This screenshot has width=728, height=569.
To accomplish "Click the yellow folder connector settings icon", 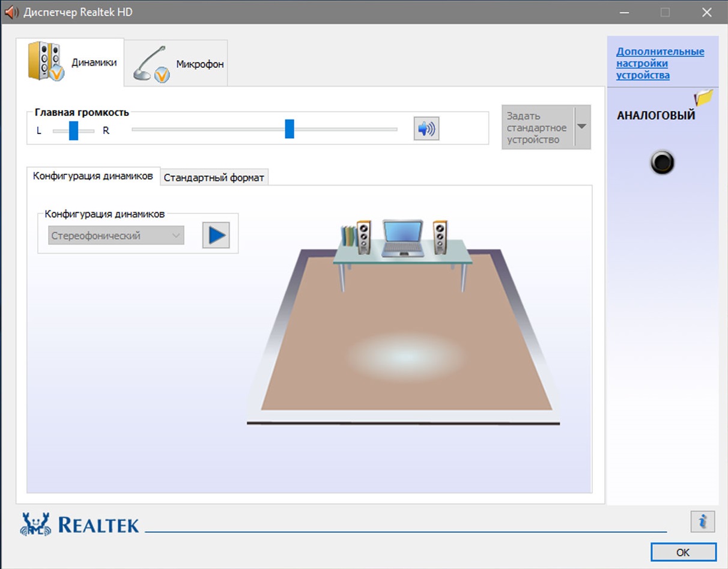I will point(703,97).
